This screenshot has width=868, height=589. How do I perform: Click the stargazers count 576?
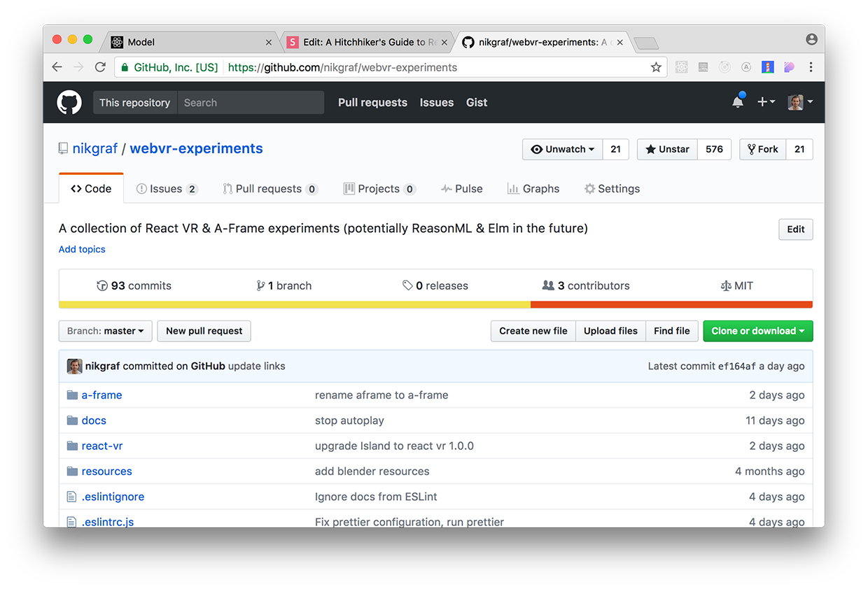point(714,149)
